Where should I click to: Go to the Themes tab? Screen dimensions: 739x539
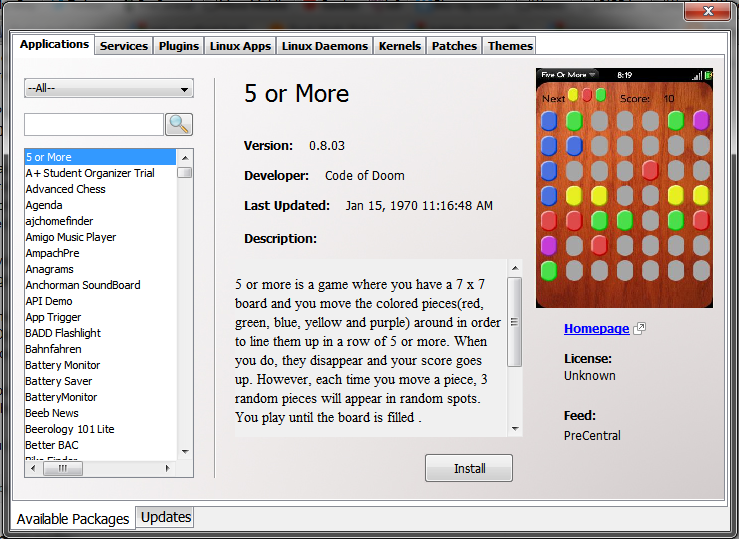510,46
